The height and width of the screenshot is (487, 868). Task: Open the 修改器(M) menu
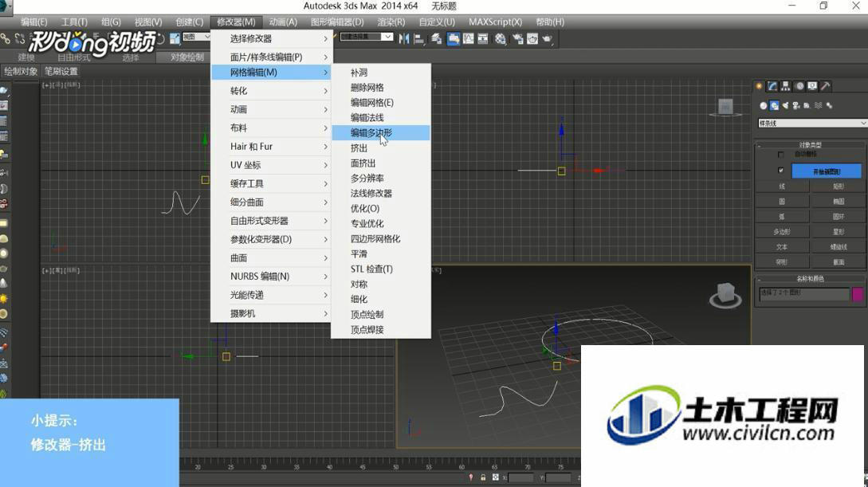[x=237, y=22]
